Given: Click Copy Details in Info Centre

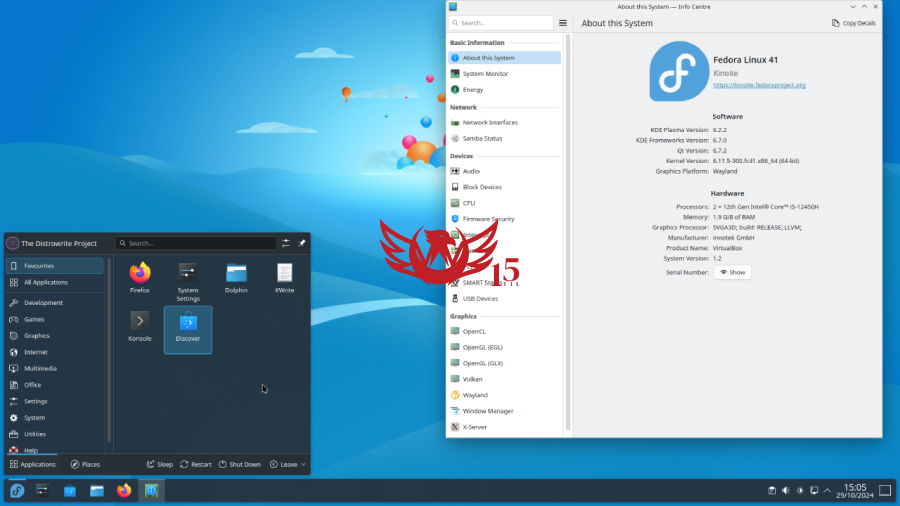Looking at the screenshot, I should pyautogui.click(x=854, y=23).
